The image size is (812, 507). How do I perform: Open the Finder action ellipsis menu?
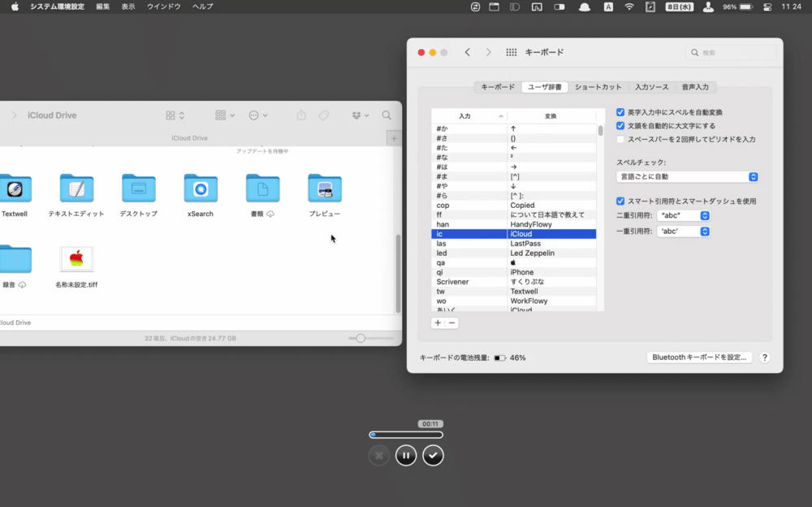click(x=258, y=115)
